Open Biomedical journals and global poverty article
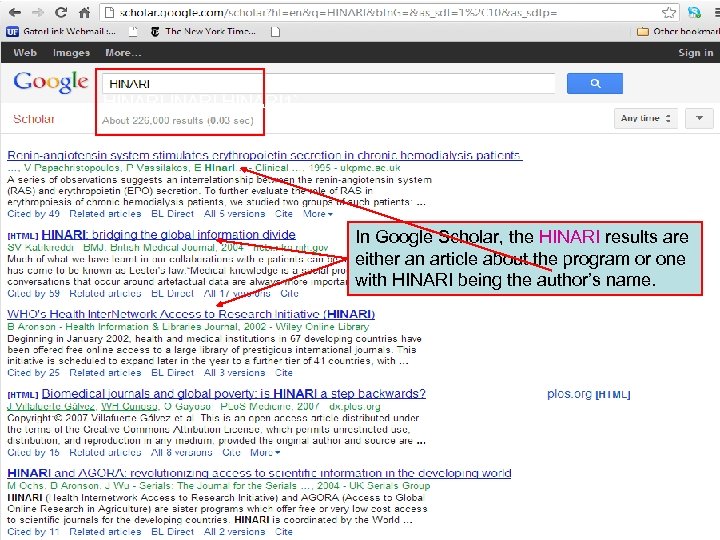The image size is (720, 540). [x=234, y=393]
